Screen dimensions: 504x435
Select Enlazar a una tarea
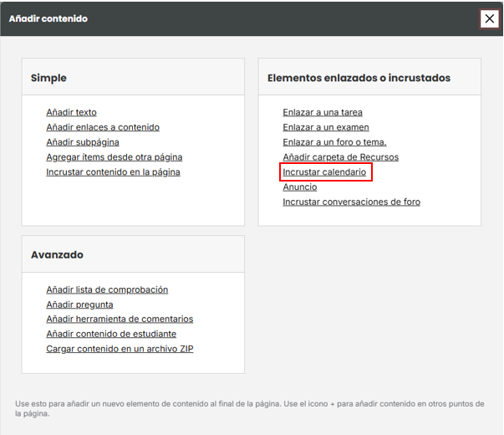pos(323,112)
